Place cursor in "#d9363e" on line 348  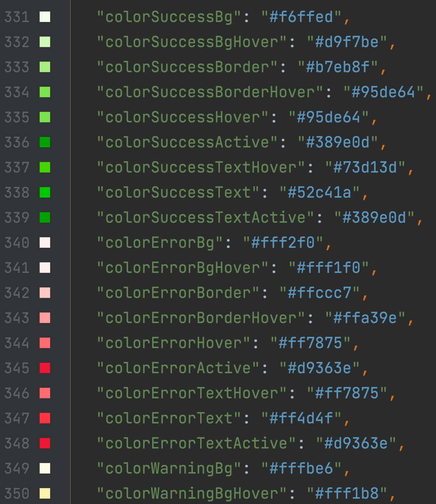tap(356, 443)
